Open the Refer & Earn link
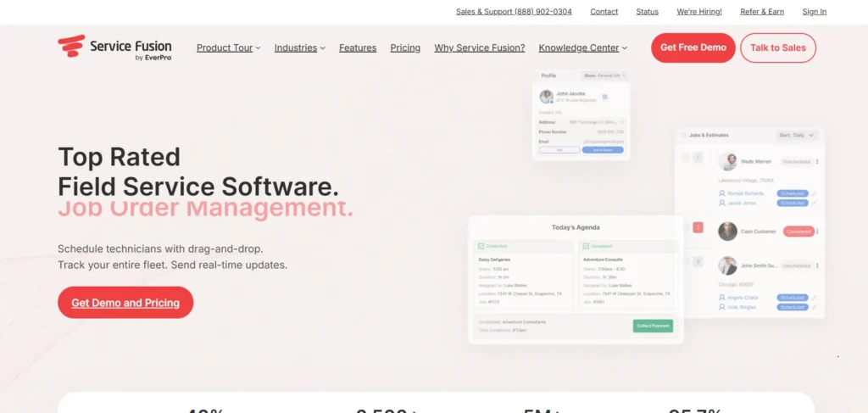 [x=762, y=12]
